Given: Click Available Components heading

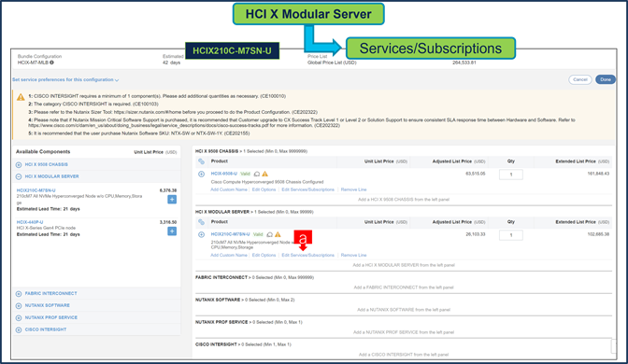Looking at the screenshot, I should coord(43,151).
